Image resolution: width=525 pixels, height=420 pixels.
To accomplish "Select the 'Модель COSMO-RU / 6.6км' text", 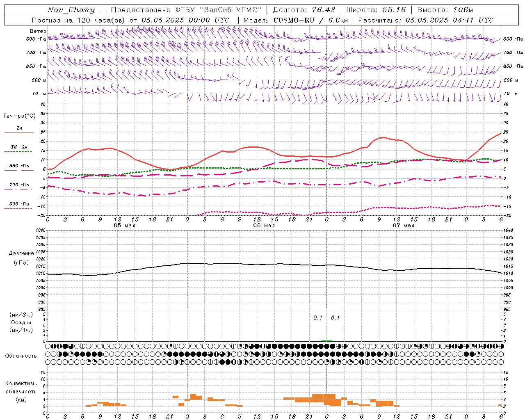I will [295, 20].
